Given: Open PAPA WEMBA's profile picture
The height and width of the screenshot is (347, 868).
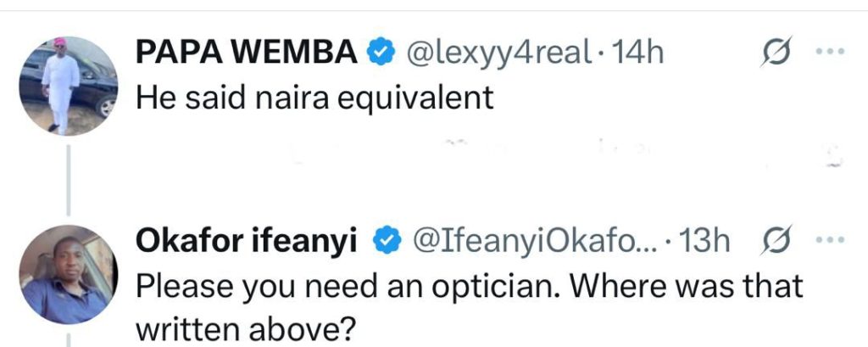Looking at the screenshot, I should pyautogui.click(x=67, y=86).
